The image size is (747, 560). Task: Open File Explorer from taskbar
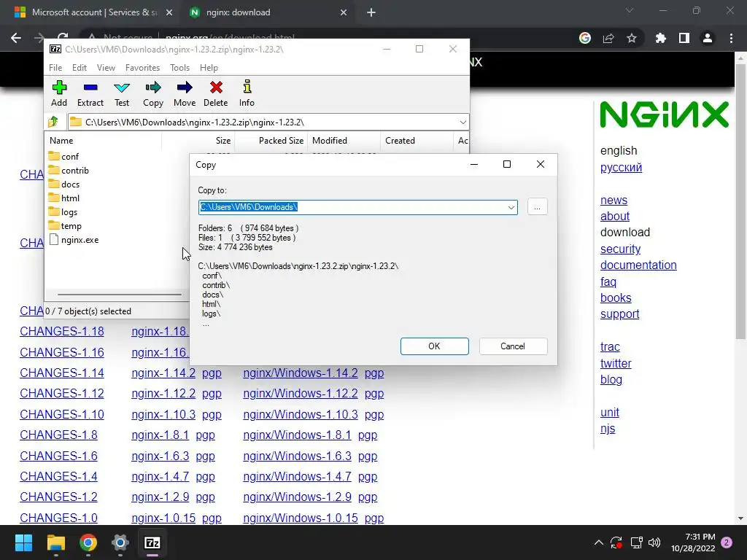point(55,542)
